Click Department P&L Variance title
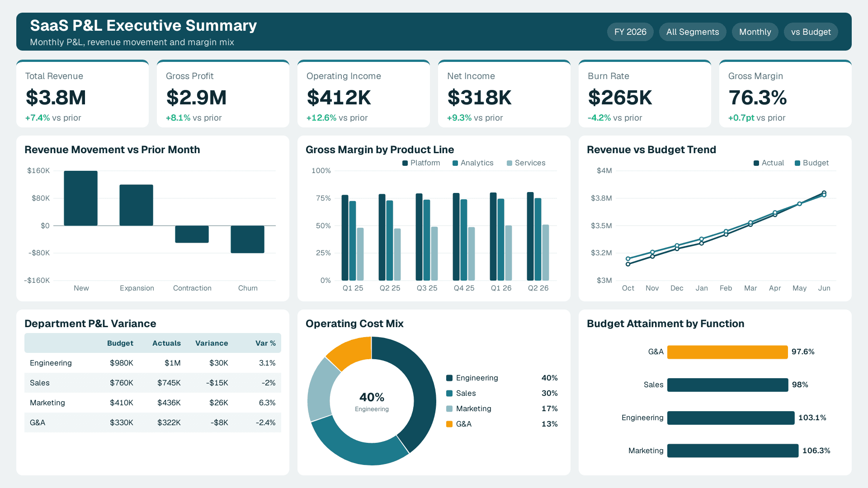The image size is (868, 488). 90,324
